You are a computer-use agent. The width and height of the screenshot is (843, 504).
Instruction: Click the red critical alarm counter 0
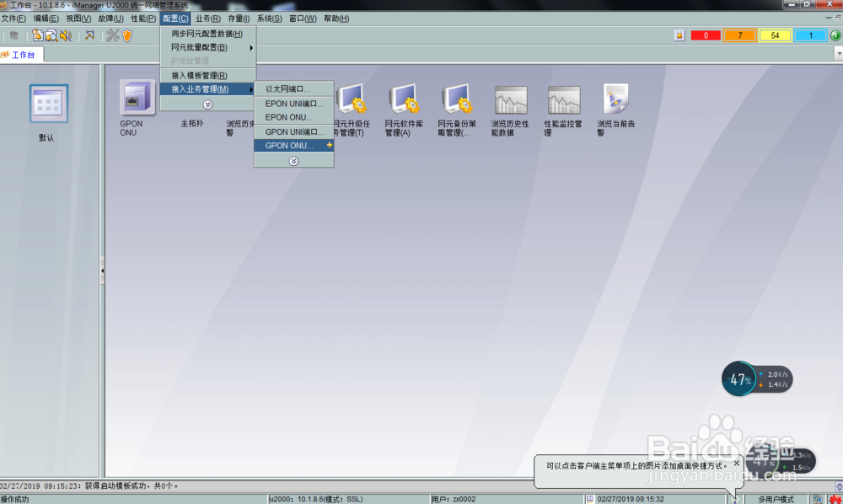706,35
